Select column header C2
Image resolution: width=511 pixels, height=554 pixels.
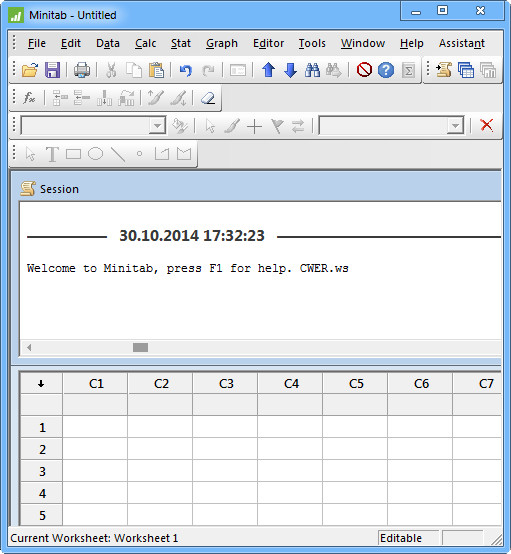click(161, 383)
